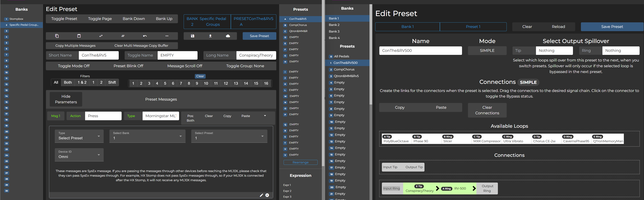This screenshot has height=200, width=644.
Task: Click the cloud icon
Action: 228,36
